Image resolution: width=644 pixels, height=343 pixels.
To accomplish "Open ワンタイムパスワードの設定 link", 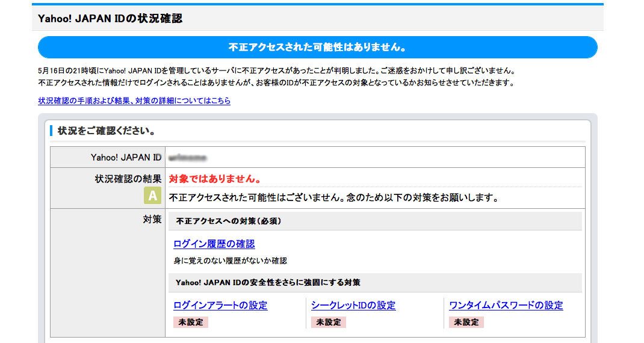I will 506,305.
